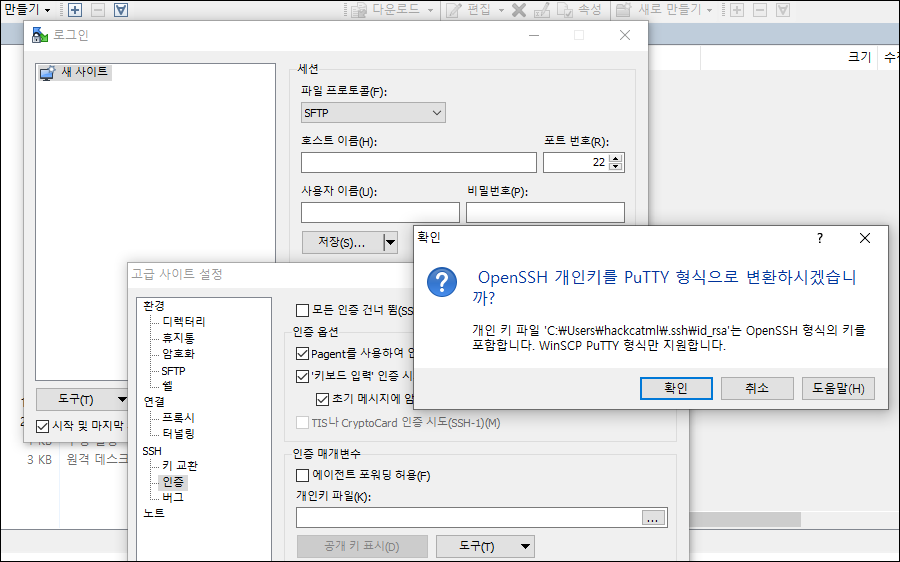Increase the port number with up spinner

pyautogui.click(x=615, y=158)
